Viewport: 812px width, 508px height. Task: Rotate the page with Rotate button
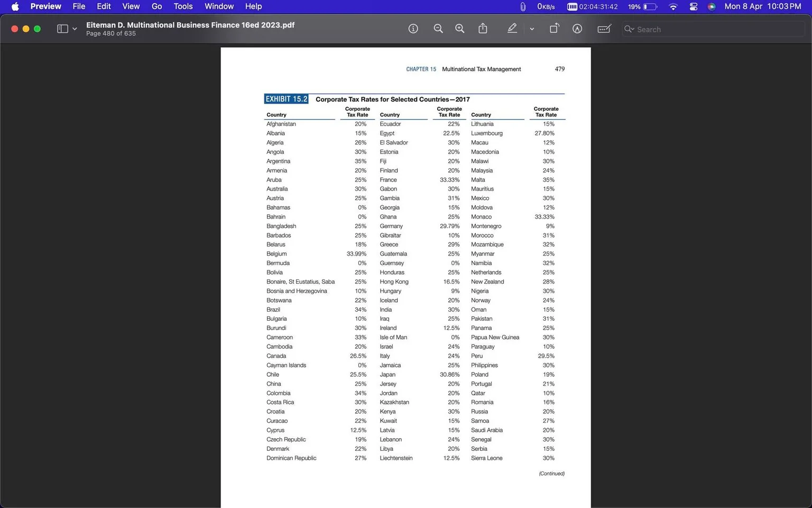[x=554, y=29]
